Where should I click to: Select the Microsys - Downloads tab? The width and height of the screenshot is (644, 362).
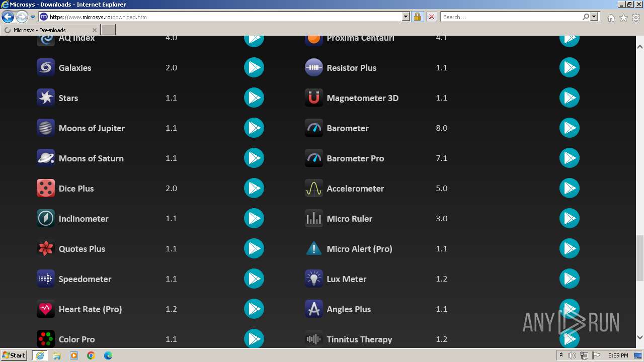tap(50, 30)
